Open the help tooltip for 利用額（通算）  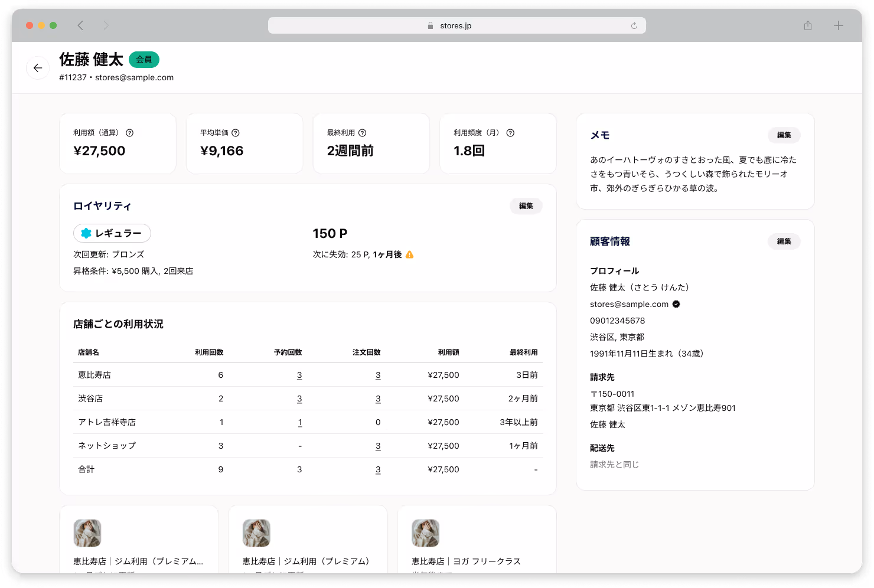tap(130, 133)
